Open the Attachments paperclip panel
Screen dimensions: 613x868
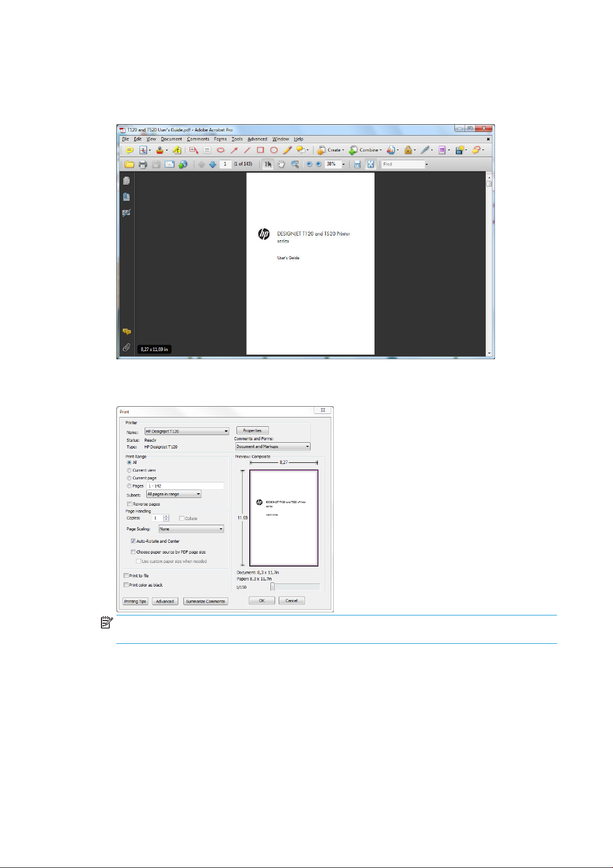tap(126, 347)
